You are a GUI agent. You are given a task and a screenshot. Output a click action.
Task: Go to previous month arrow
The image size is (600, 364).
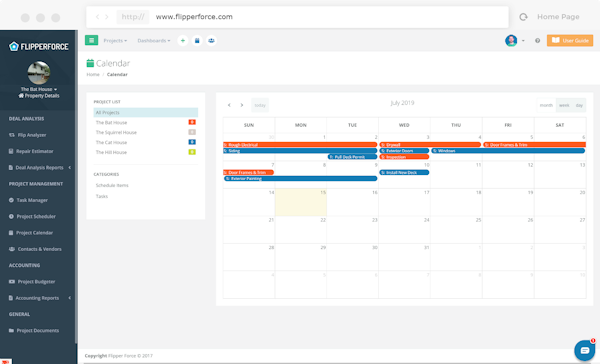coord(229,105)
